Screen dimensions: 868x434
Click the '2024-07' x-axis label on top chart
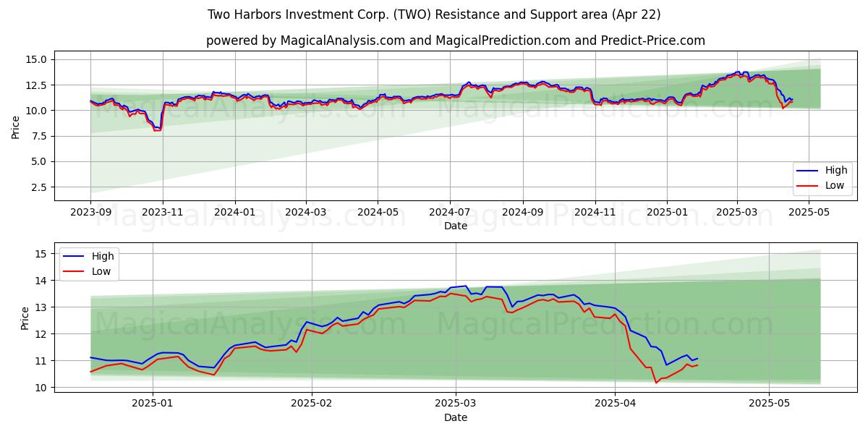[451, 213]
